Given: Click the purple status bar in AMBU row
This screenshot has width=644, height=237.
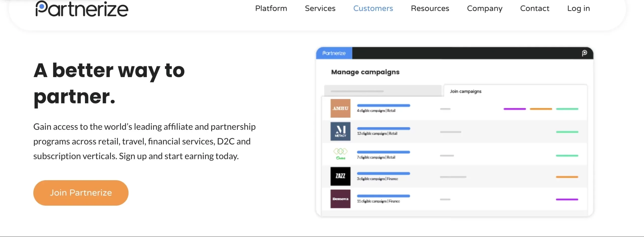Looking at the screenshot, I should [515, 109].
